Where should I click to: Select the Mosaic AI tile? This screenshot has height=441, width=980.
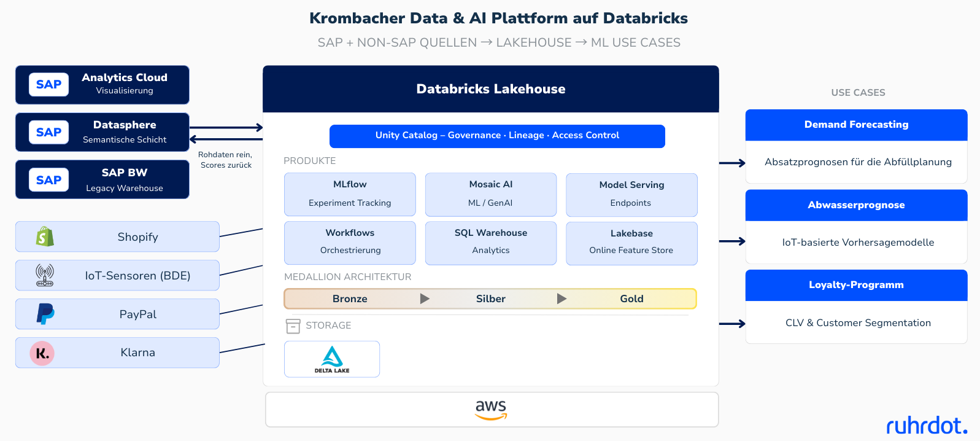(491, 194)
